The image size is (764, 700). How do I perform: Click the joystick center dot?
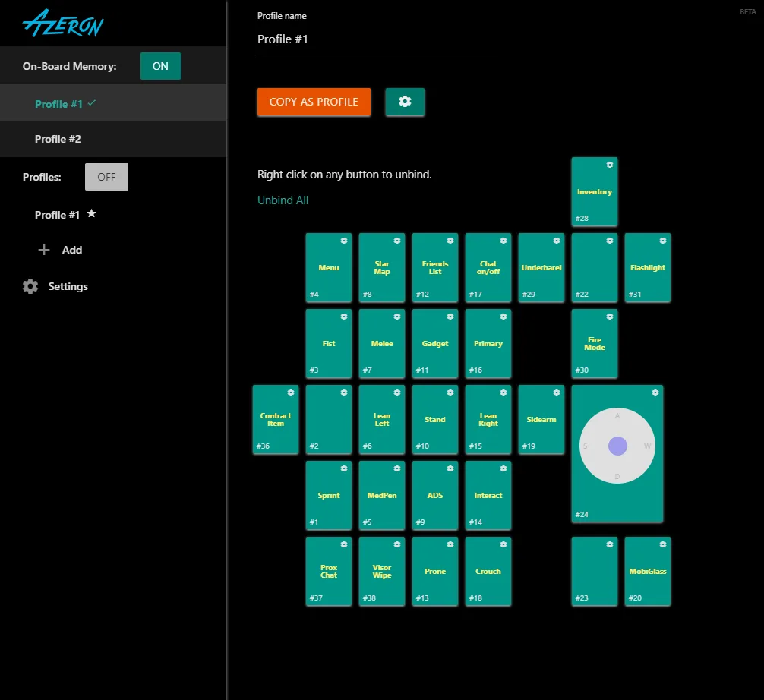click(x=617, y=446)
